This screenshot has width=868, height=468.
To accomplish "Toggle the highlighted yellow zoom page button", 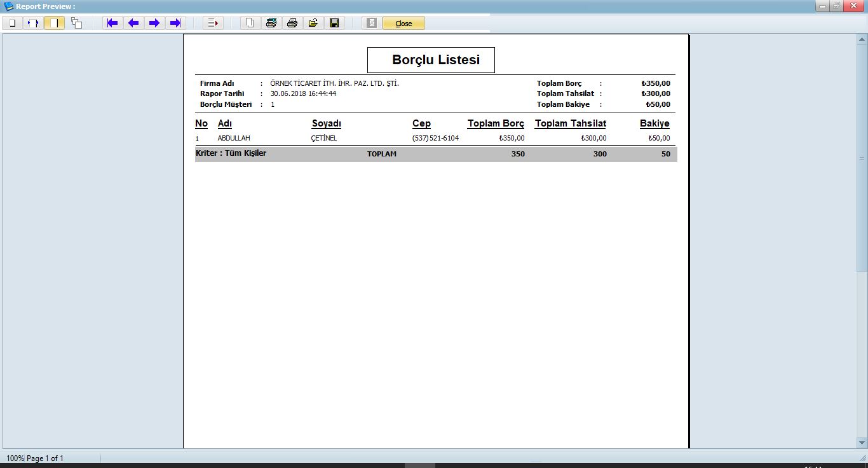I will point(54,24).
